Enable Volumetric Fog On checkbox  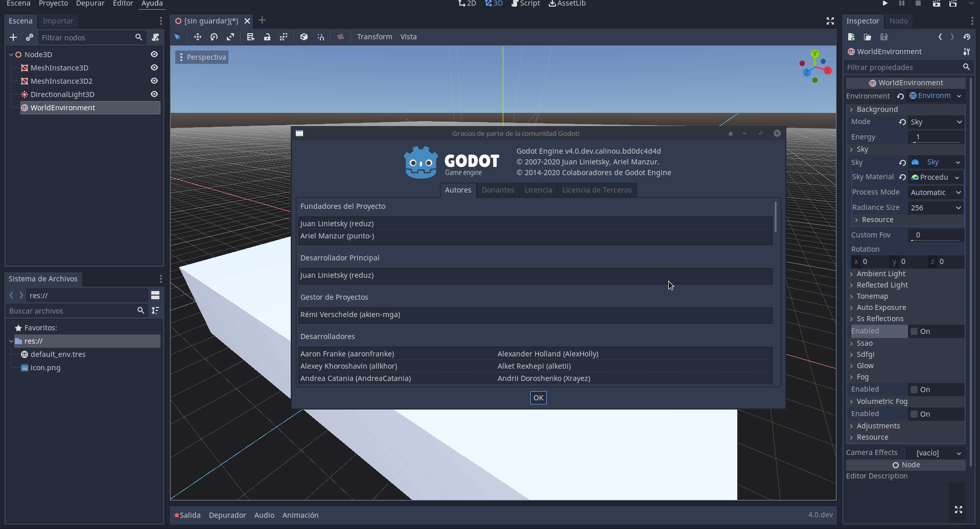[x=914, y=414]
